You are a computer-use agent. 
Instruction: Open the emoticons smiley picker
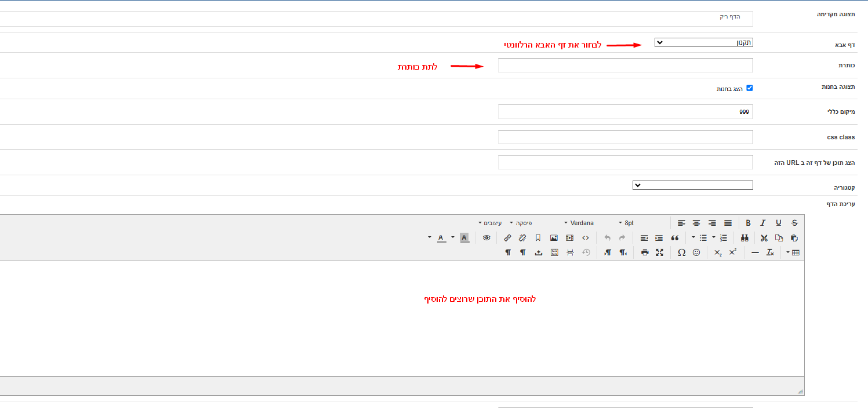point(696,252)
